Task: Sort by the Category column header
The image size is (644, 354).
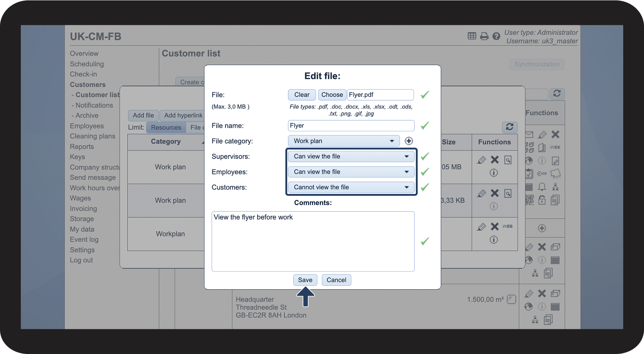Action: [166, 142]
